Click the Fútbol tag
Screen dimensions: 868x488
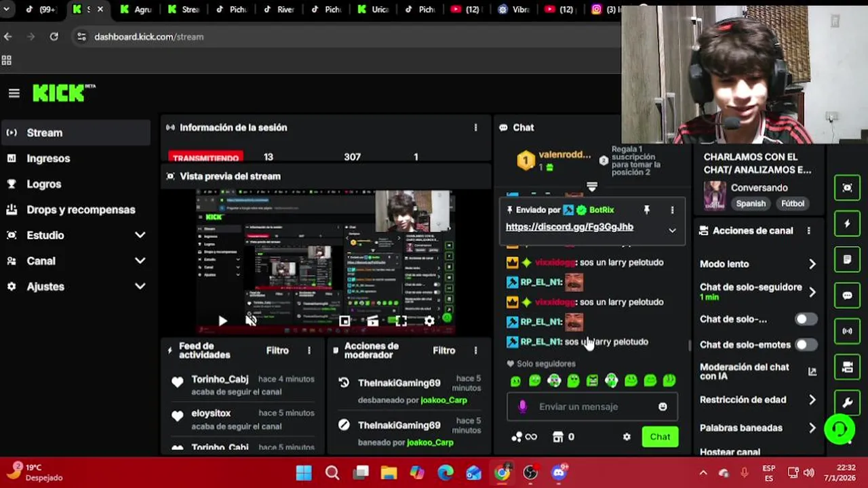(x=792, y=203)
